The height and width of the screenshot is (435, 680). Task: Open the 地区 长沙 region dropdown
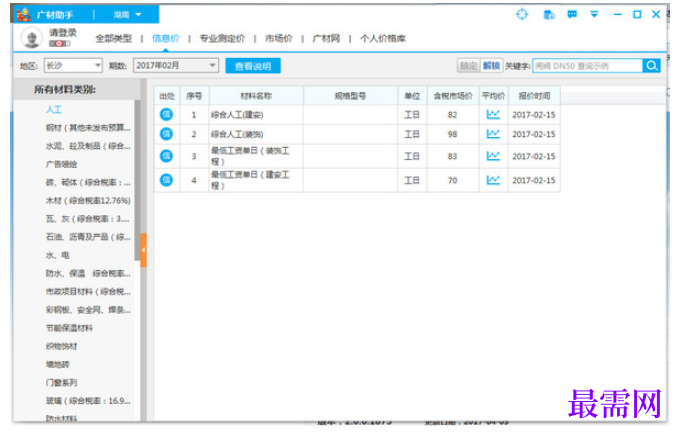73,65
